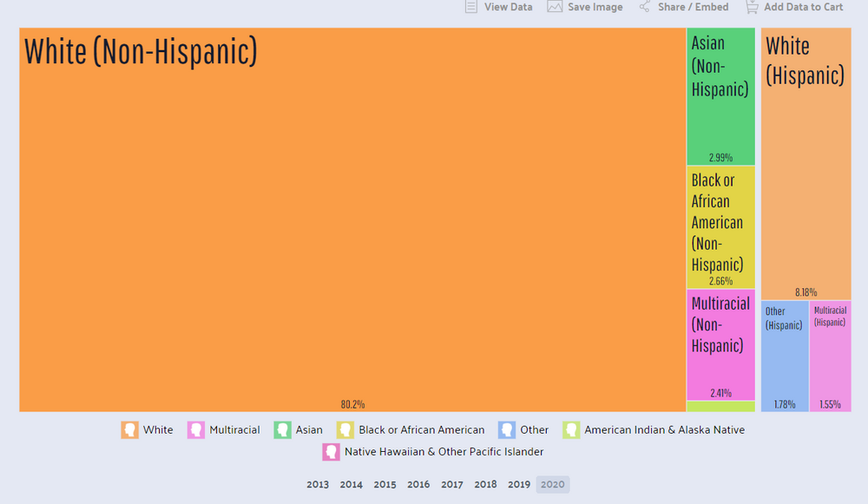Click the Asian (Non-Hispanic) green tile
The height and width of the screenshot is (504, 868).
pyautogui.click(x=720, y=95)
